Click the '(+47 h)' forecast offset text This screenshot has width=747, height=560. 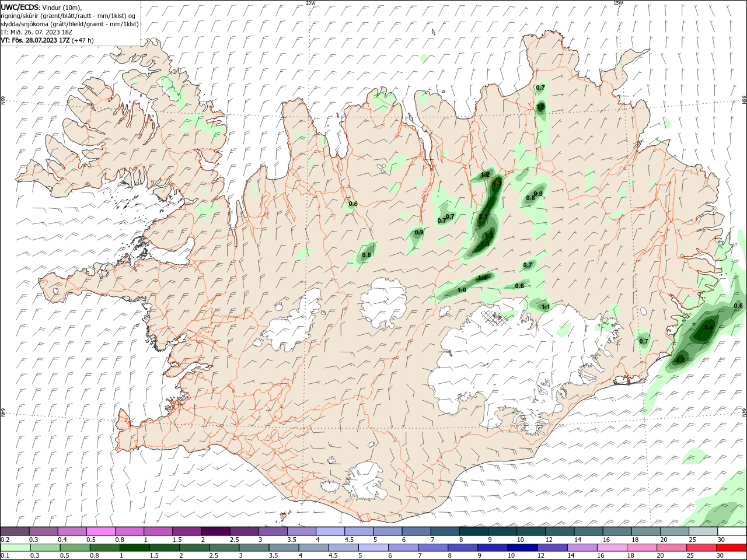83,40
